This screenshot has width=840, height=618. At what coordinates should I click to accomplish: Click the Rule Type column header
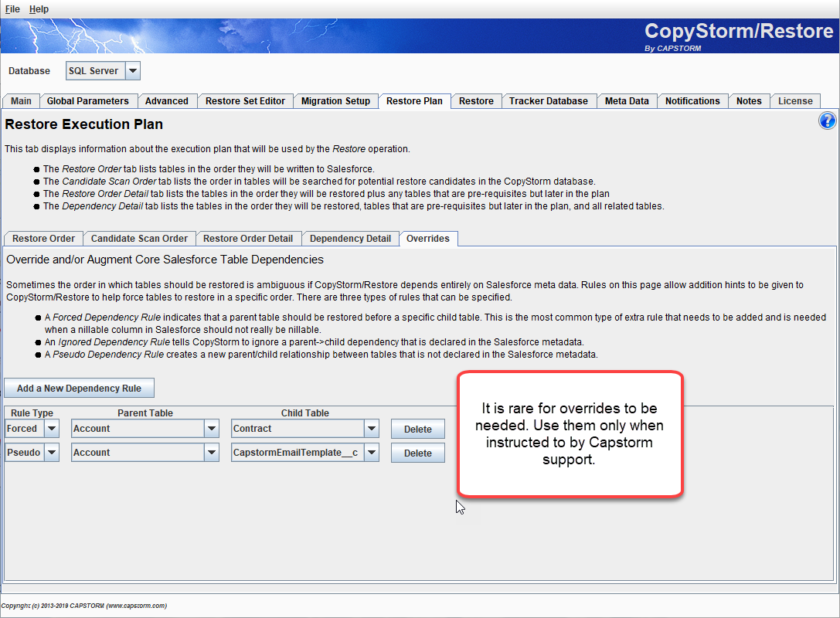(32, 413)
